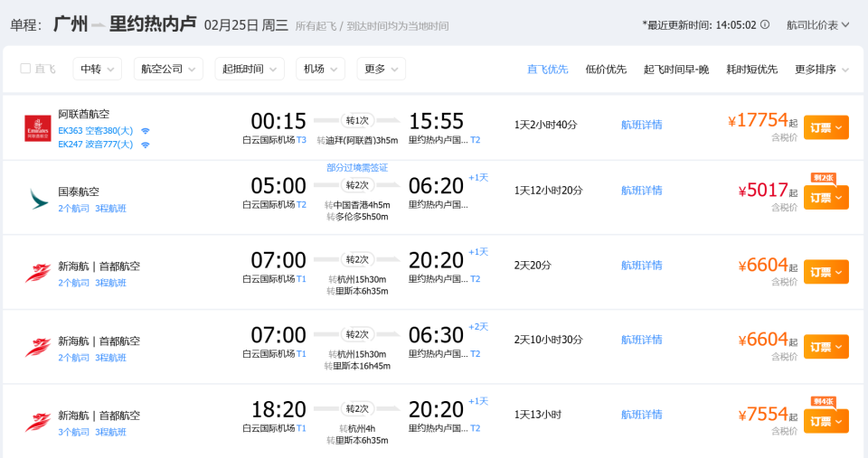The width and height of the screenshot is (868, 458).
Task: Click the EK363 空客380 flight link
Action: click(x=95, y=131)
